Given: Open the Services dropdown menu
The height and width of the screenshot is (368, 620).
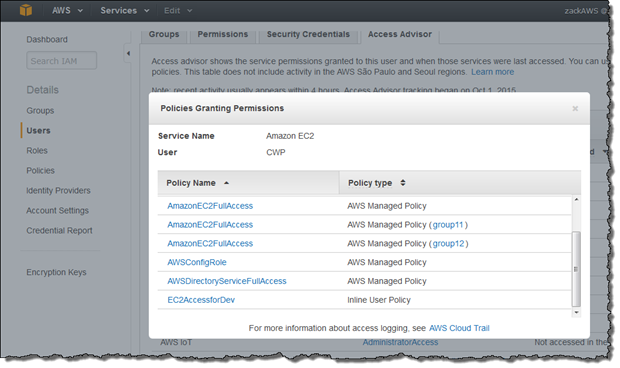Looking at the screenshot, I should [x=125, y=11].
